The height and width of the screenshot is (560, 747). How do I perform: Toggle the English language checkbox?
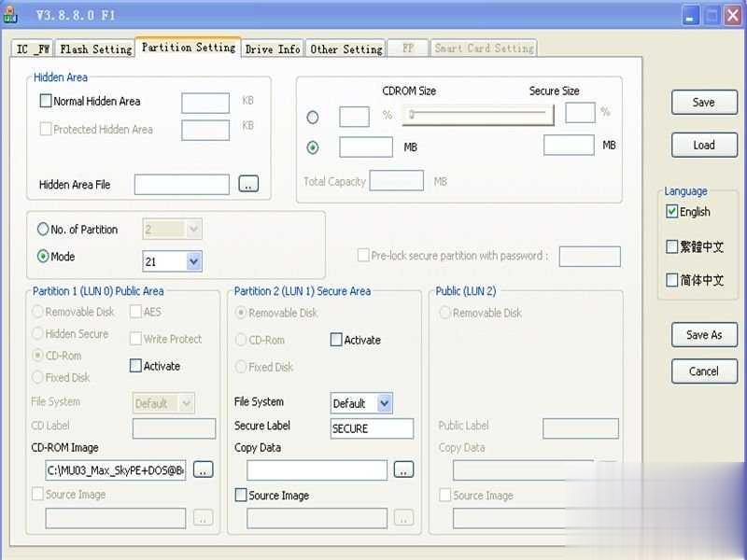point(671,212)
